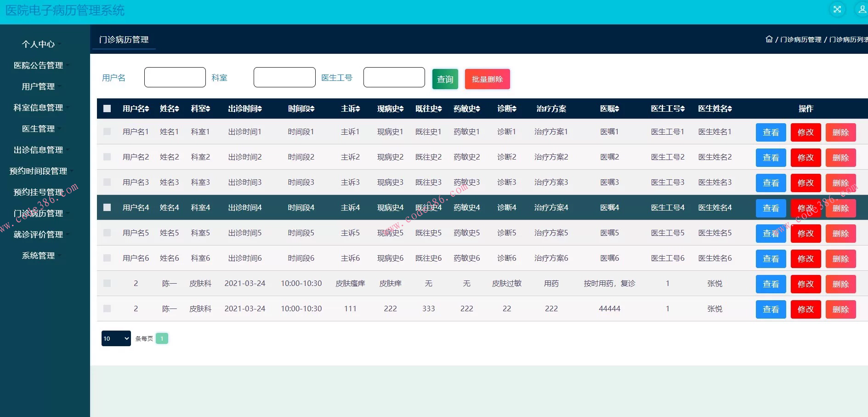868x417 pixels.
Task: Sort by 出诊时间 column sort icon
Action: pos(260,109)
